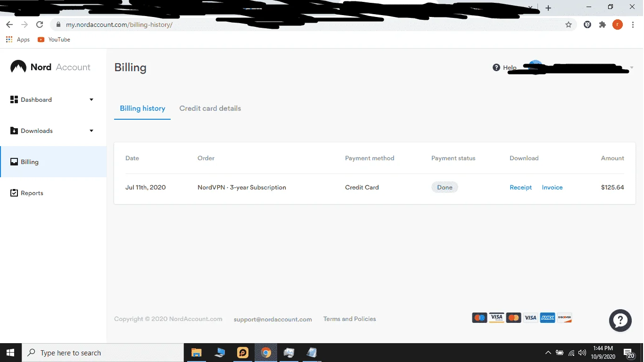The height and width of the screenshot is (362, 644).
Task: Click the NordVPN 3-year Subscription order text
Action: pos(242,187)
